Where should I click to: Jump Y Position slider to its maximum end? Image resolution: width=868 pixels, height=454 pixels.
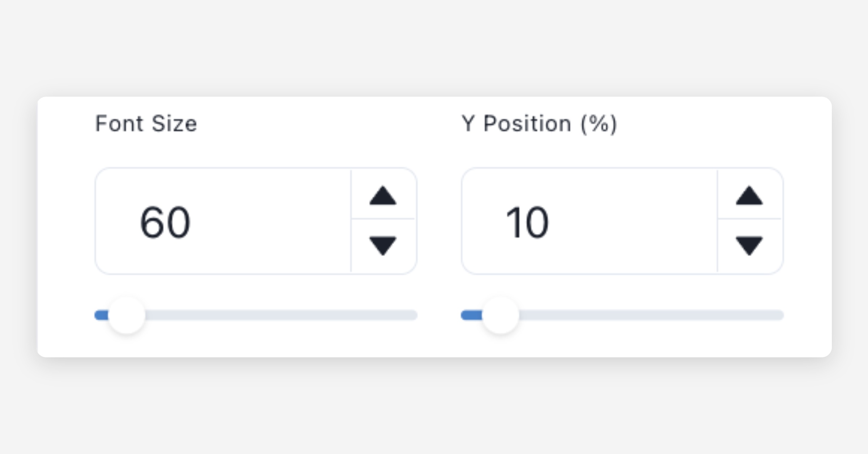(781, 315)
